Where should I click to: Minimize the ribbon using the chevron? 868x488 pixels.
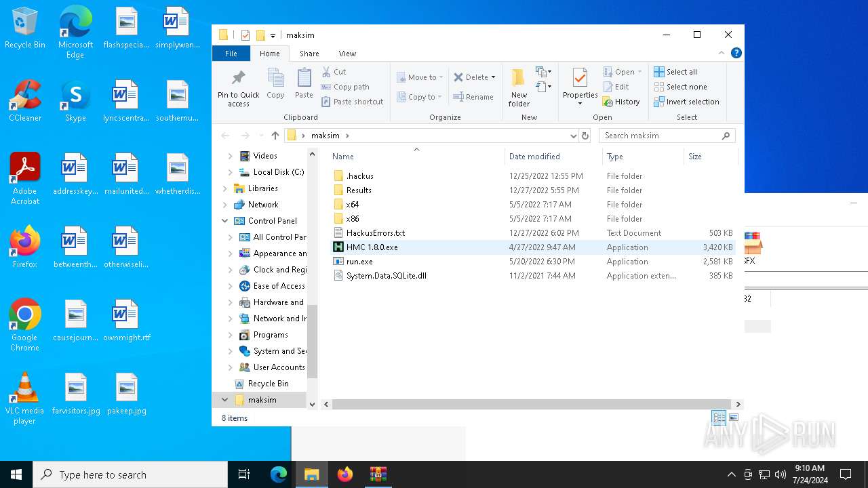pyautogui.click(x=722, y=53)
